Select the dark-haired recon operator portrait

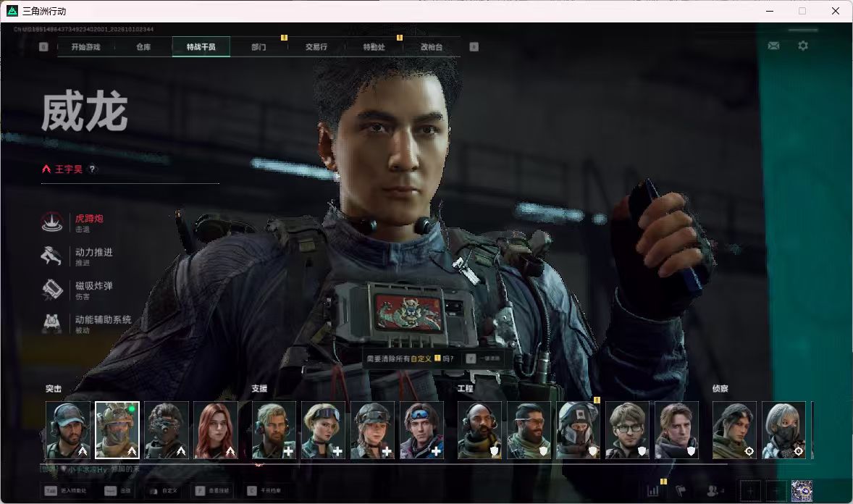[x=734, y=430]
